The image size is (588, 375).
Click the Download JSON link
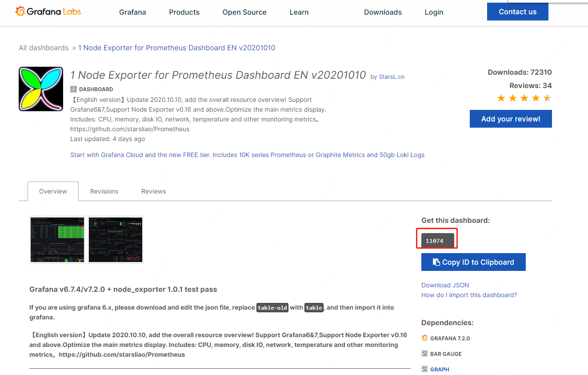[445, 285]
